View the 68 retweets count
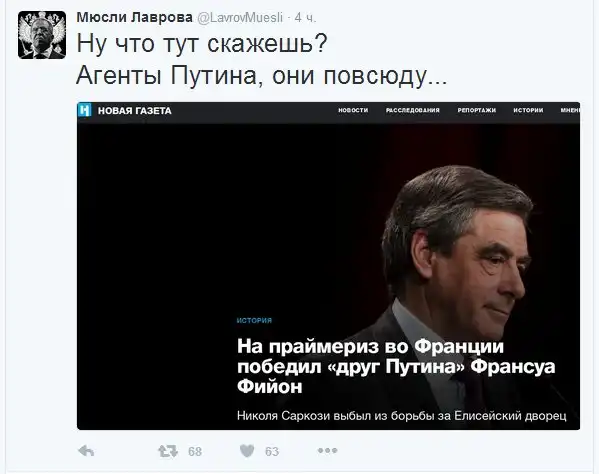Screen dimensions: 599x474 (x=195, y=452)
